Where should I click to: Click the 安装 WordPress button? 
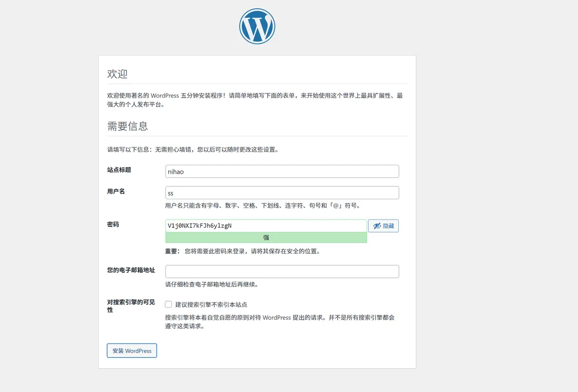132,351
